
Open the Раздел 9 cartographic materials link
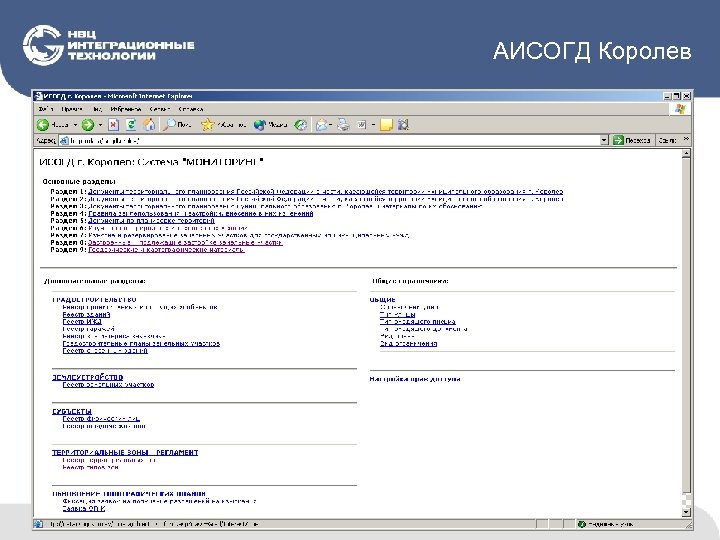click(x=166, y=250)
